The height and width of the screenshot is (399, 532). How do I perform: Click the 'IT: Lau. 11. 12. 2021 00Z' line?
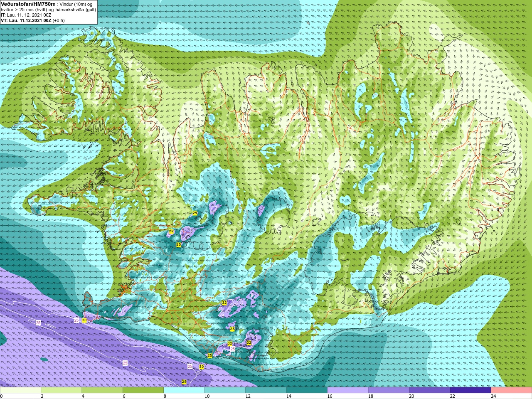tap(26, 15)
